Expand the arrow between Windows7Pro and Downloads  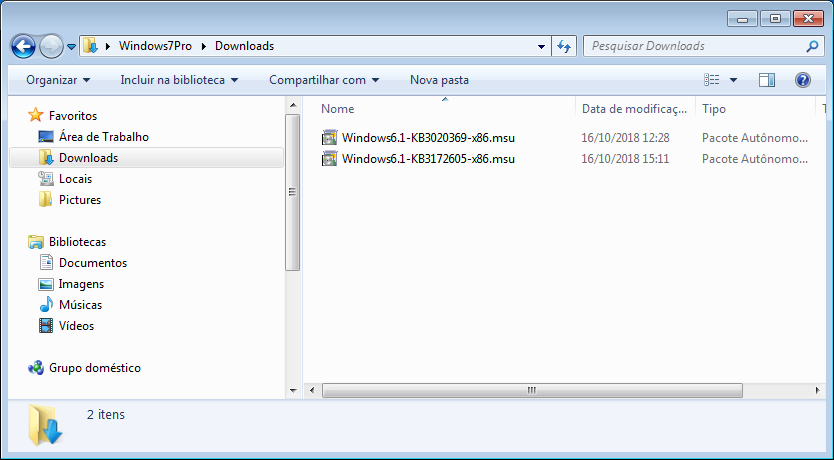(204, 46)
